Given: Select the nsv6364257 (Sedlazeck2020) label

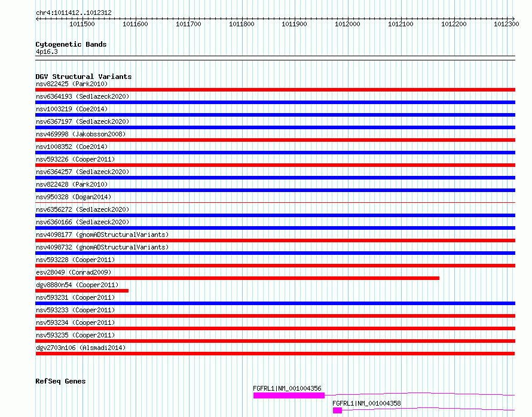Looking at the screenshot, I should tap(82, 172).
